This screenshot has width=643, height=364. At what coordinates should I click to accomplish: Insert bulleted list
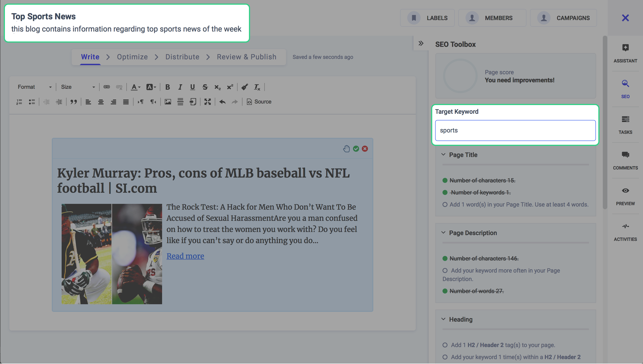(x=32, y=102)
